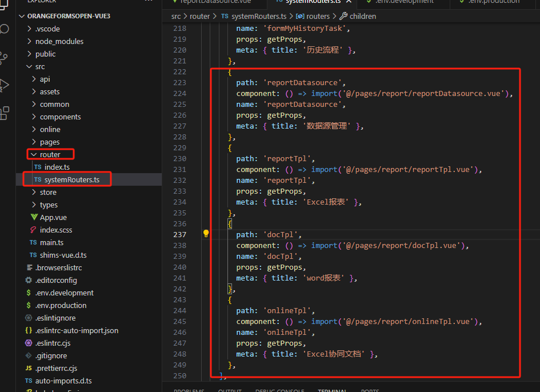The height and width of the screenshot is (392, 540).
Task: Click the wrench icon in breadcrumb children
Action: (x=343, y=16)
